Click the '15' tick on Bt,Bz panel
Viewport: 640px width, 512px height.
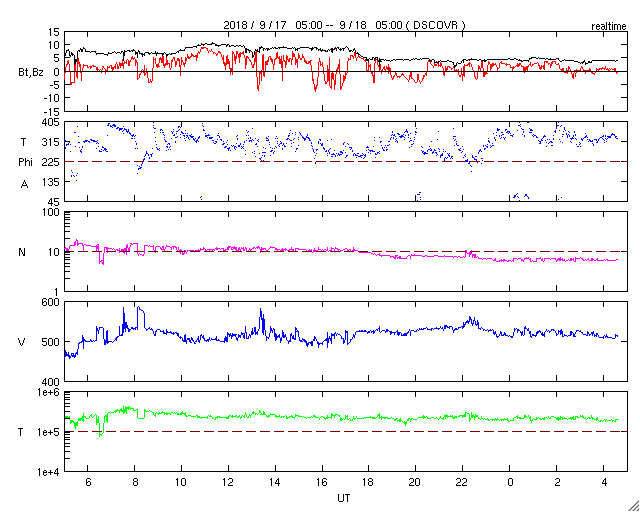tap(54, 32)
